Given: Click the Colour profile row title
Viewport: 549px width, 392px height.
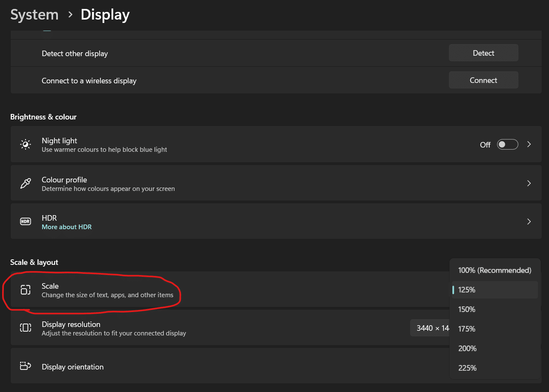Looking at the screenshot, I should point(64,180).
